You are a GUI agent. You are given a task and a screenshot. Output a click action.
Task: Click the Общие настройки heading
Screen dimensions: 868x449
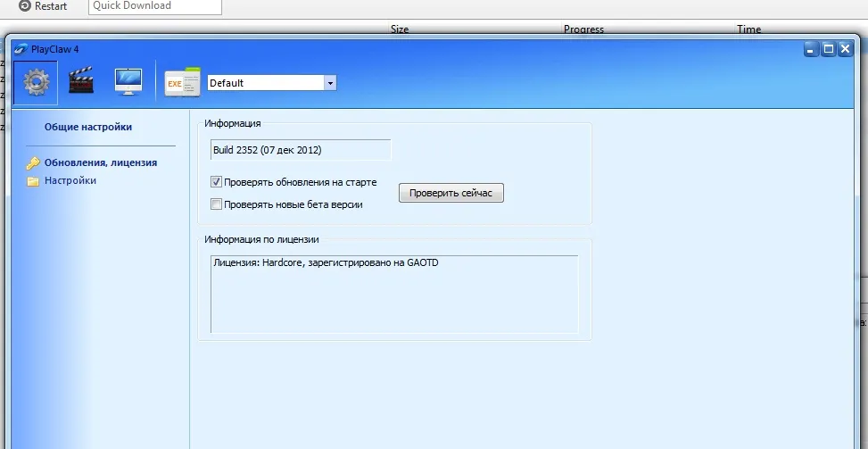[88, 127]
